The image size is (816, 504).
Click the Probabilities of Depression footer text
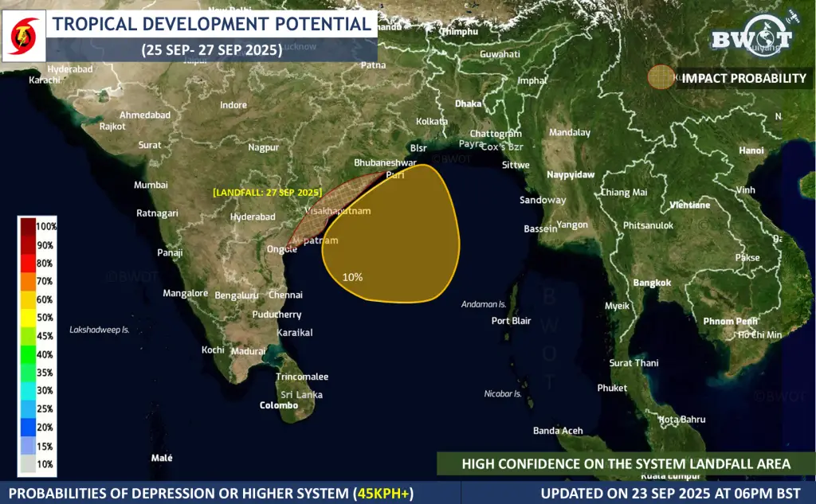coord(210,493)
